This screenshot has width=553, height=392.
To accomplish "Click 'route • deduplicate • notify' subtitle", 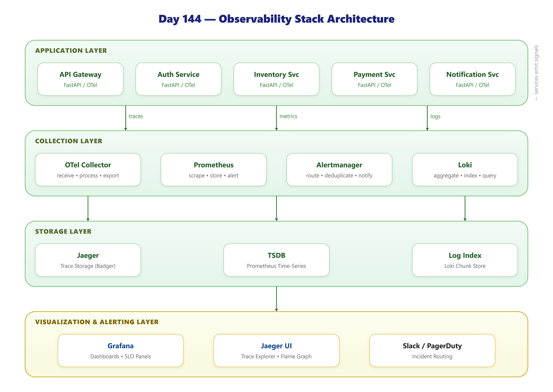I will (339, 176).
